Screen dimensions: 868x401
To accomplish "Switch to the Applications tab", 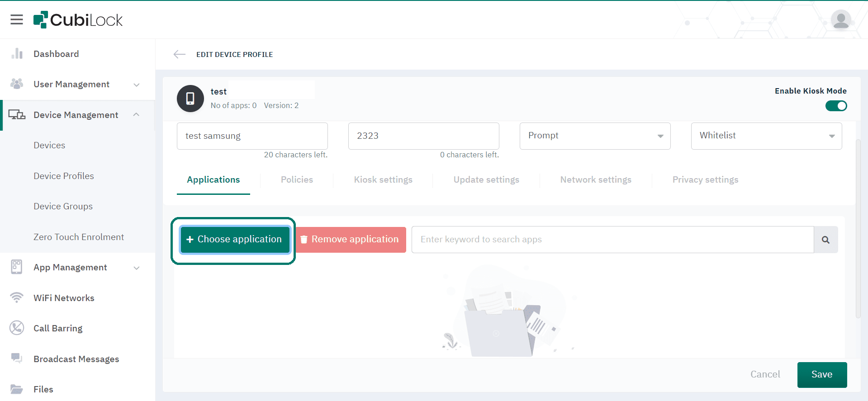I will click(213, 180).
